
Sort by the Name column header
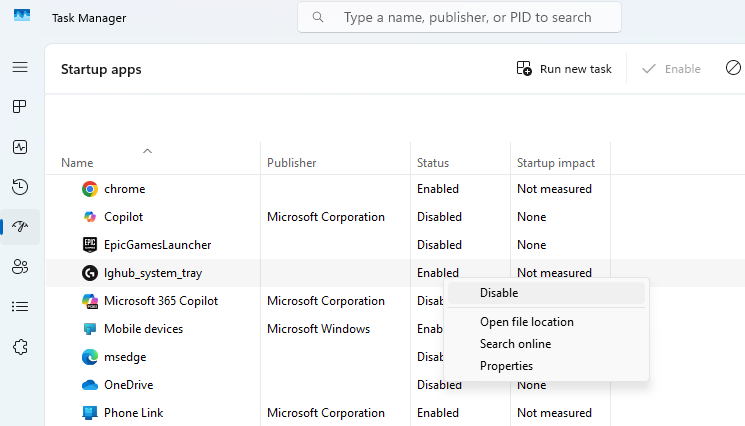point(77,163)
